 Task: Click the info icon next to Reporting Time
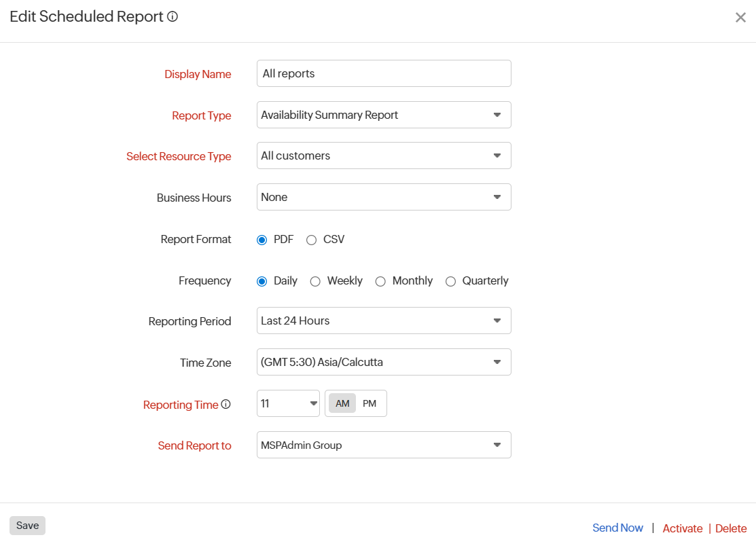(226, 404)
